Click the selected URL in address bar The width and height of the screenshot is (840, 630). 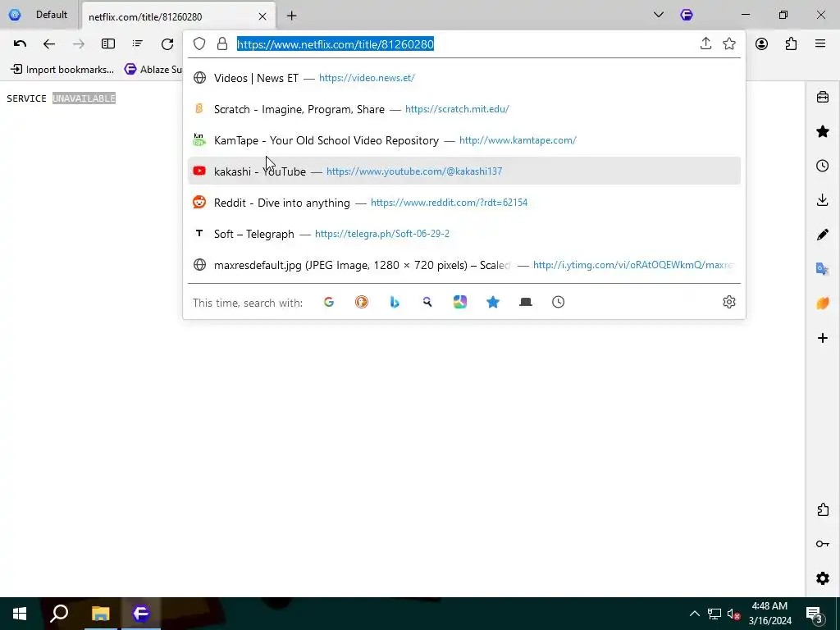tap(336, 44)
